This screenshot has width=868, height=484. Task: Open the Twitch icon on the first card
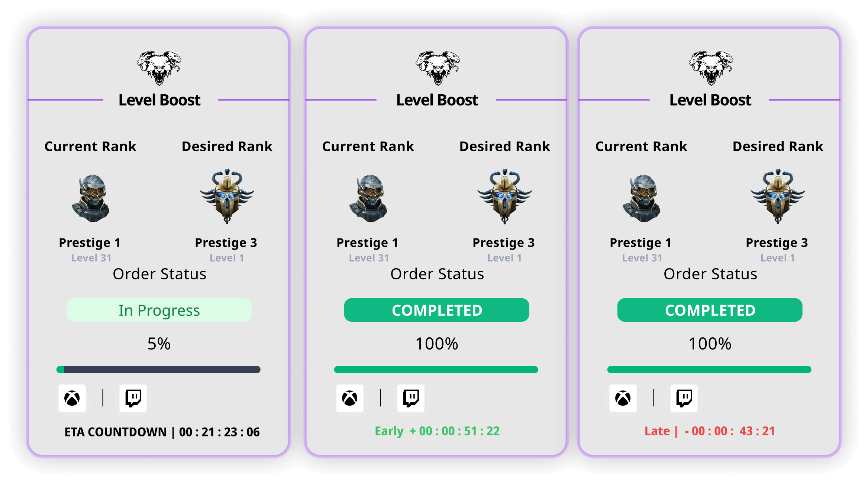coord(133,399)
